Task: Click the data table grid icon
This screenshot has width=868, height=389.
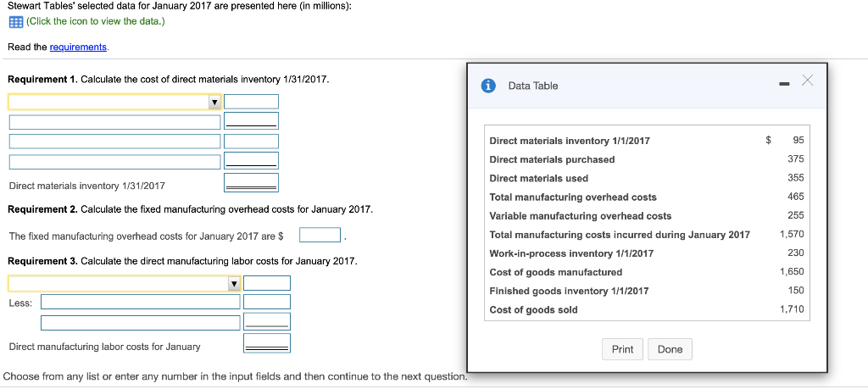Action: pos(15,22)
